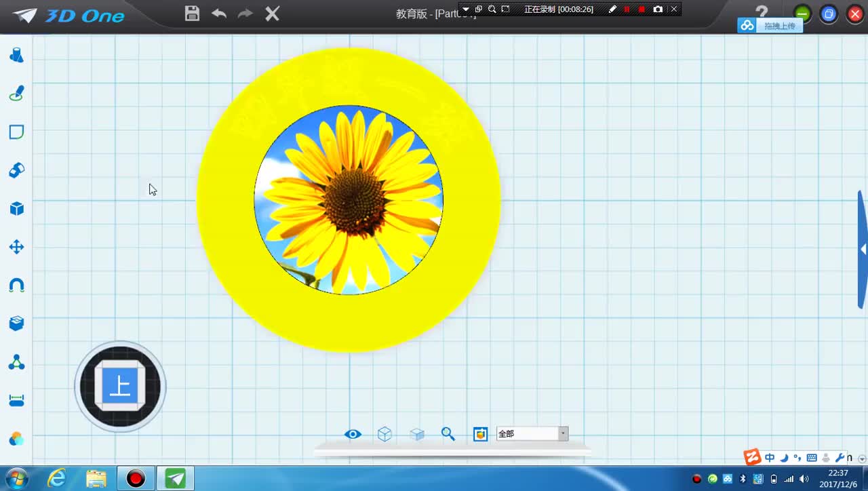
Task: Open File Explorer from the taskbar
Action: click(96, 479)
